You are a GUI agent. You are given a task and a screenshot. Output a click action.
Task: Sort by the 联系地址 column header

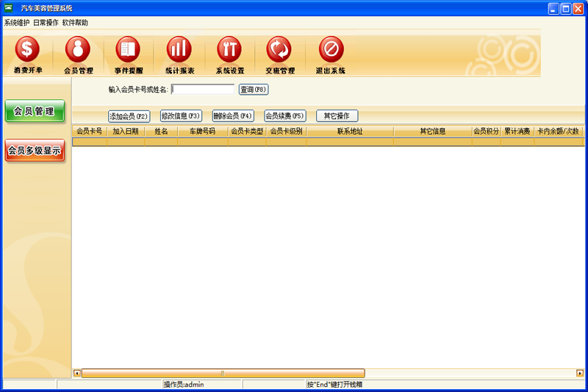[x=350, y=132]
